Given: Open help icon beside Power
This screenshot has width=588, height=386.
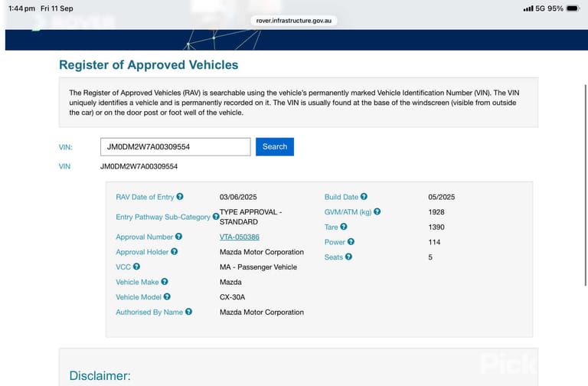Looking at the screenshot, I should [351, 241].
